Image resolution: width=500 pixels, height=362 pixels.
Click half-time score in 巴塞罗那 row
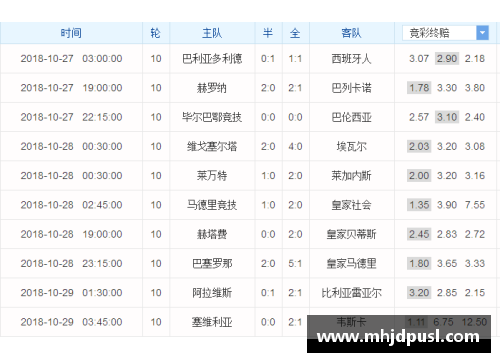[x=268, y=264]
